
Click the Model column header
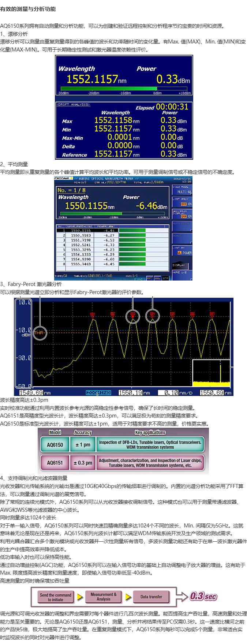tap(55, 432)
